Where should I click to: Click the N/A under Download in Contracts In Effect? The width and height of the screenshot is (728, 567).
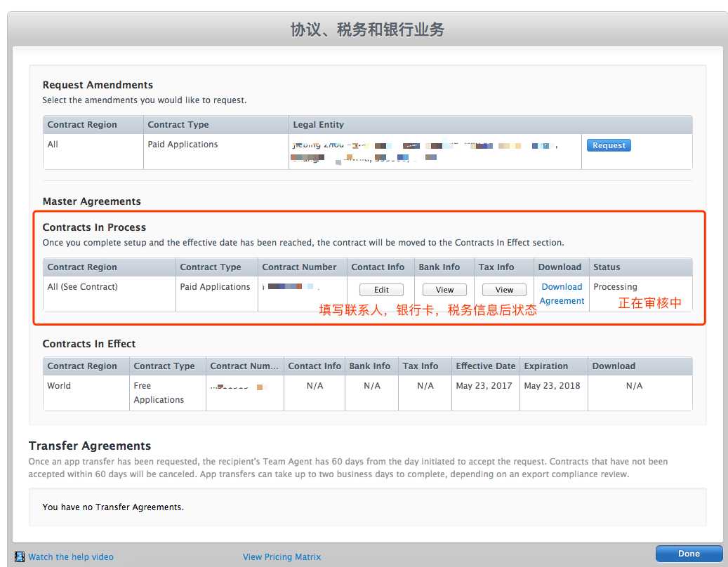coord(634,385)
